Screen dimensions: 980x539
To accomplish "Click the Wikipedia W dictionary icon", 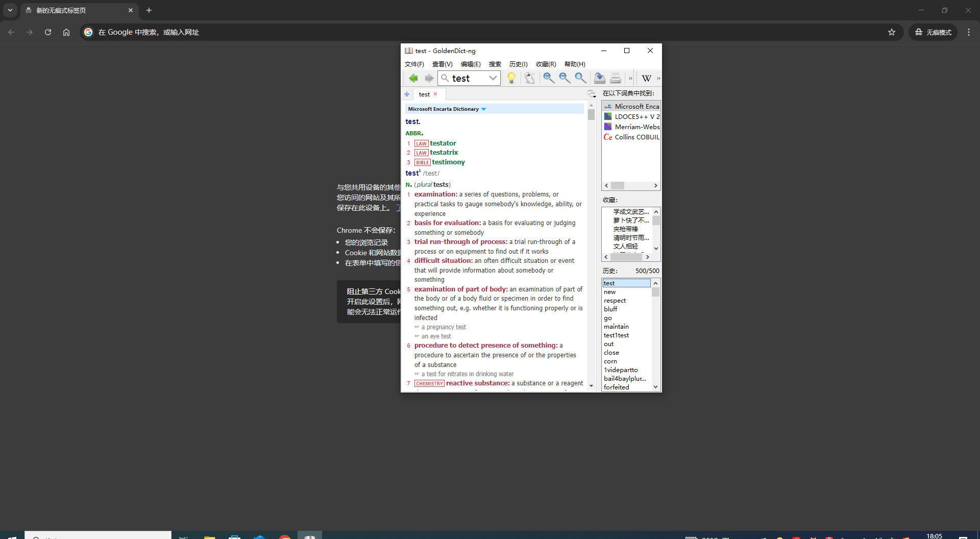I will point(647,78).
